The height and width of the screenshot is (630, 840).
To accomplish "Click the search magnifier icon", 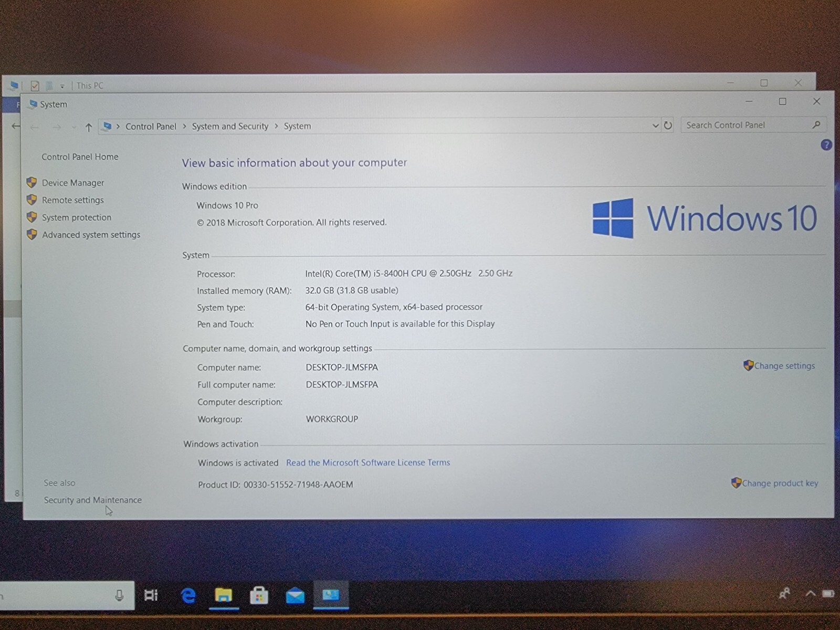I will [x=816, y=125].
